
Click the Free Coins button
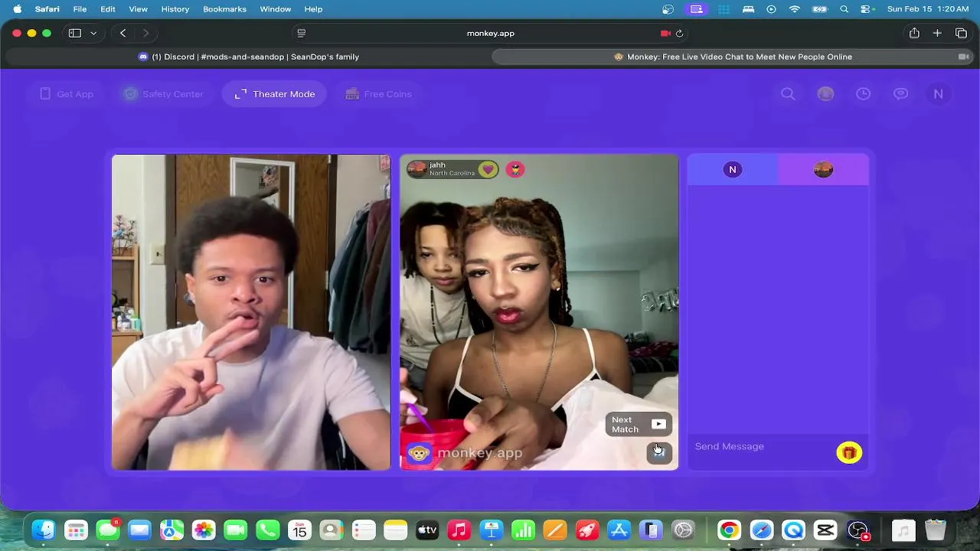click(378, 94)
